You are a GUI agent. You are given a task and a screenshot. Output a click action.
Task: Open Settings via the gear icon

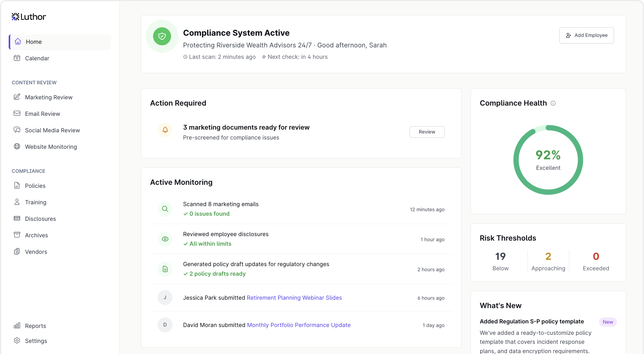pyautogui.click(x=17, y=340)
